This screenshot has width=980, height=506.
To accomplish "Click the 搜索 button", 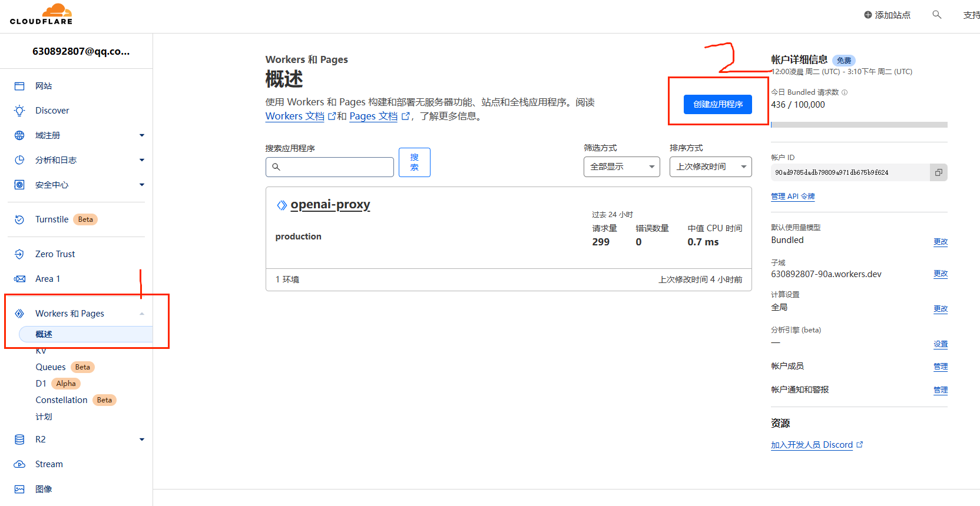I will coord(415,162).
